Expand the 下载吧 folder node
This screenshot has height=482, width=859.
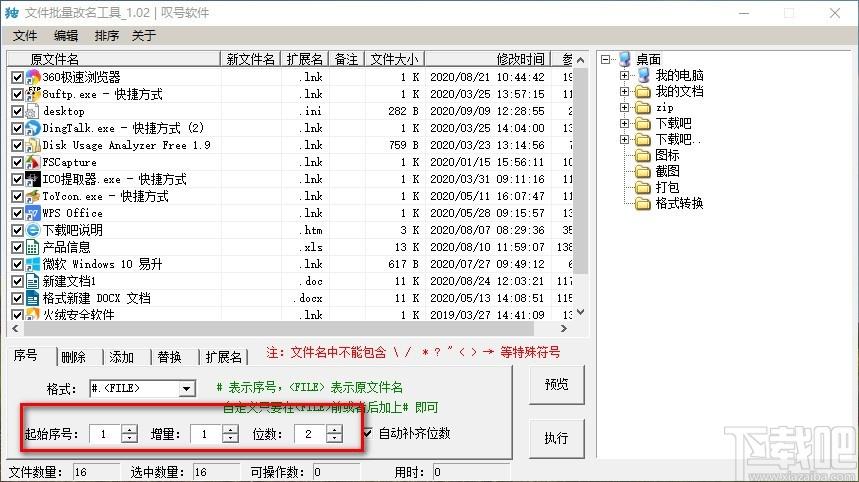pyautogui.click(x=625, y=123)
